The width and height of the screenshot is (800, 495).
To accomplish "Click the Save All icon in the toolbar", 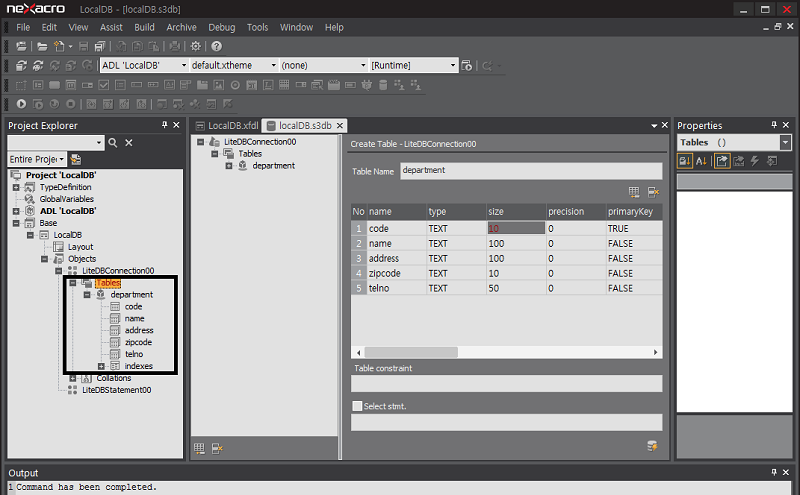I will [x=100, y=46].
